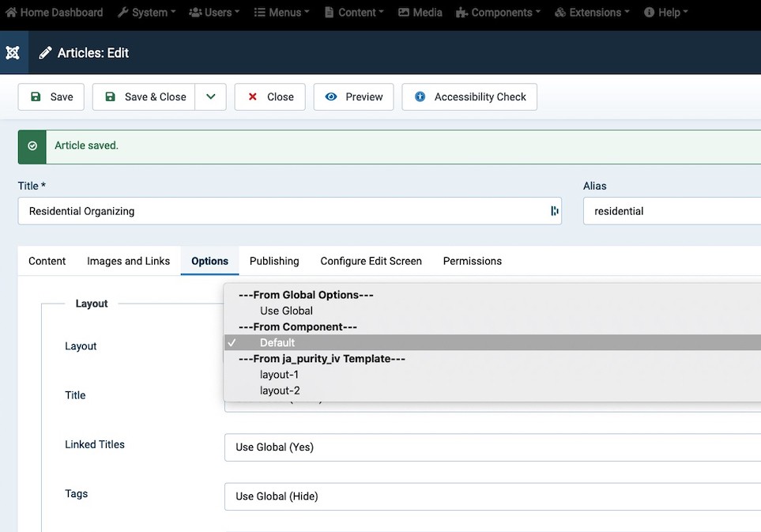
Task: Choose Use Global layout option
Action: (286, 311)
